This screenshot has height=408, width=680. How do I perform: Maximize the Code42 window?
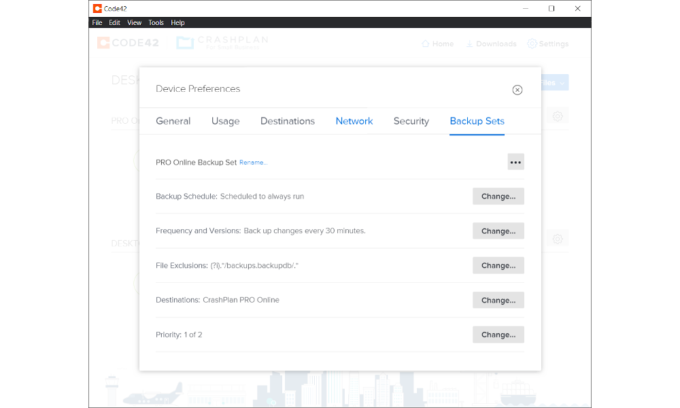click(551, 8)
